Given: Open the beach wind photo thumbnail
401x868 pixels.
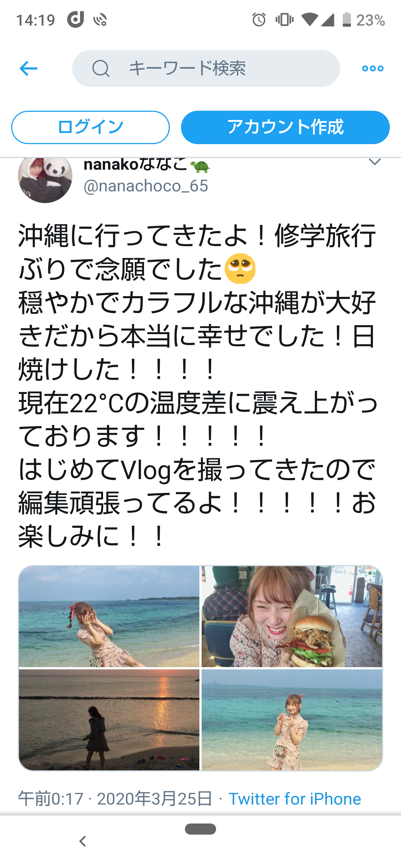Looking at the screenshot, I should pos(109,616).
